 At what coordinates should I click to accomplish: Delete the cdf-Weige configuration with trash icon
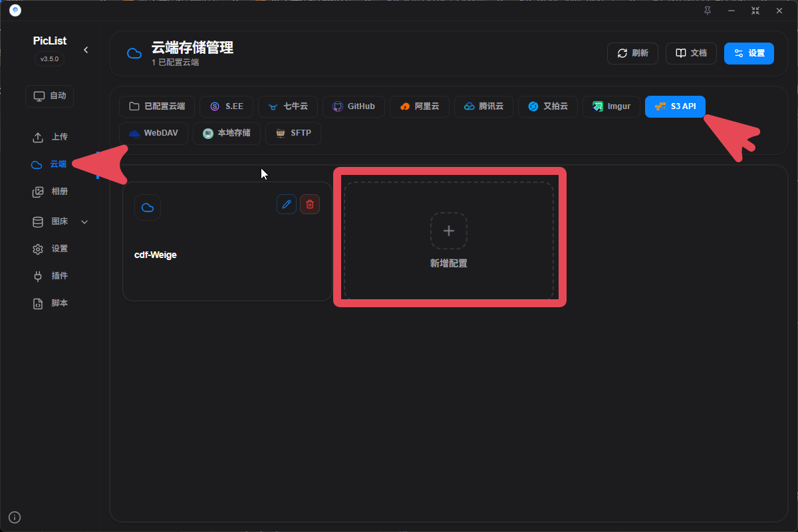(310, 204)
